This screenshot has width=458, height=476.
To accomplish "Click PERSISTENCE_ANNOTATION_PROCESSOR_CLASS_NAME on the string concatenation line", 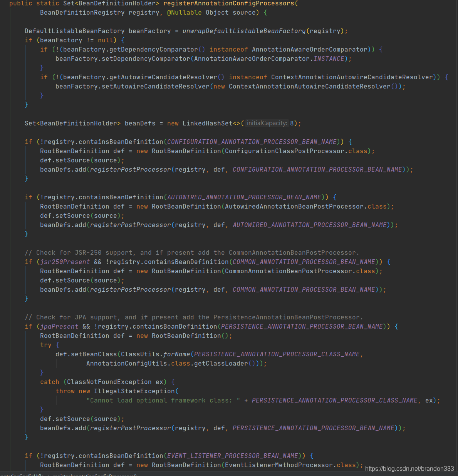I will click(x=335, y=401).
